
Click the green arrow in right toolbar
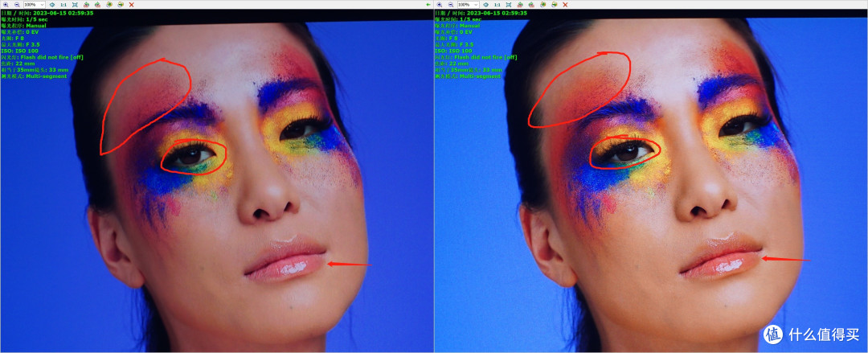pos(428,5)
